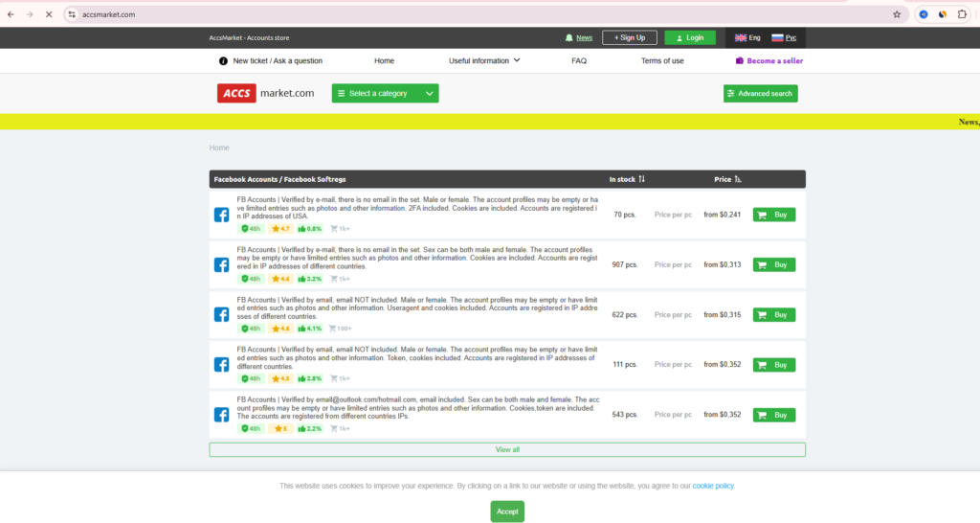Screen dimensions: 980x523
Task: Expand the Select a category dropdown
Action: pos(385,93)
